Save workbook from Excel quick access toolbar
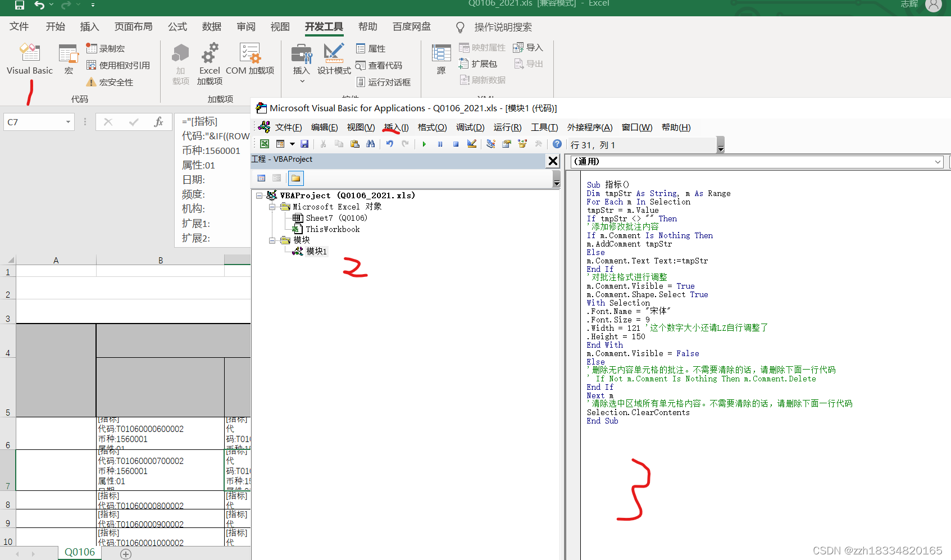Screen dimensions: 951x560 [x=19, y=5]
